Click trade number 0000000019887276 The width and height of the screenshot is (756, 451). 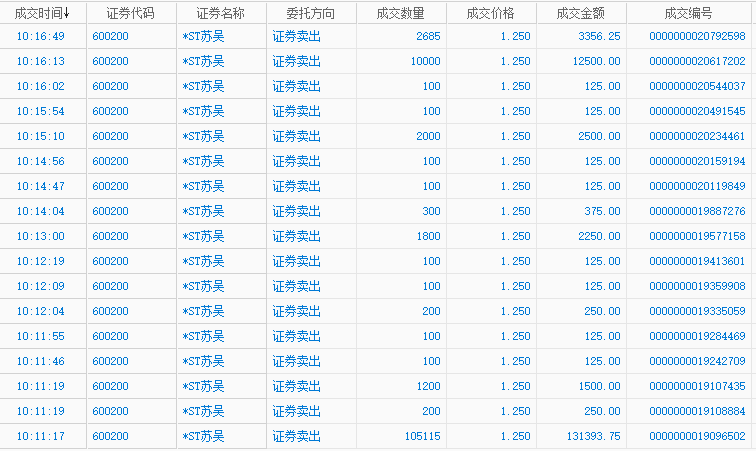(697, 211)
